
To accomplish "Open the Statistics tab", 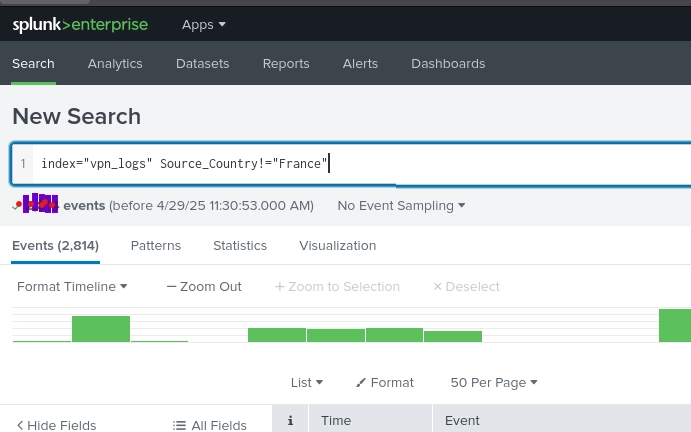I will pyautogui.click(x=240, y=246).
